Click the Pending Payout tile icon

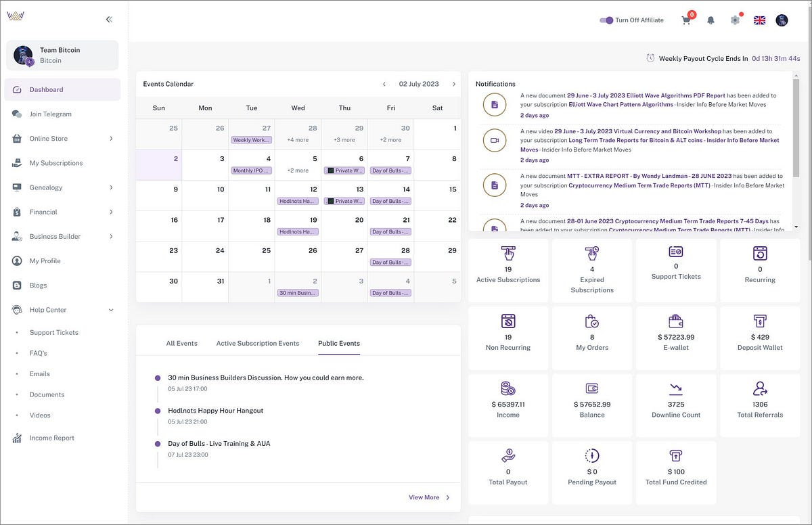[592, 456]
